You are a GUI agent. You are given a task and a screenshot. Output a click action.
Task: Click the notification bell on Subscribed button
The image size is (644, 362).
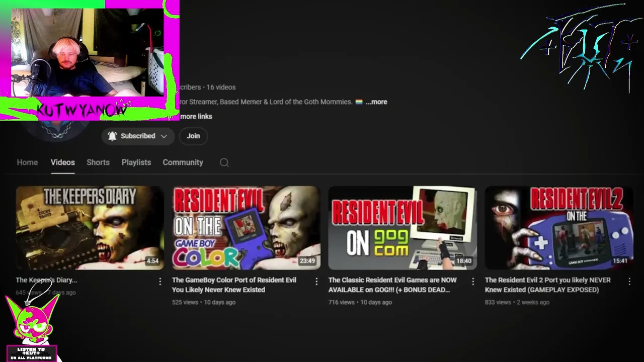tap(112, 136)
